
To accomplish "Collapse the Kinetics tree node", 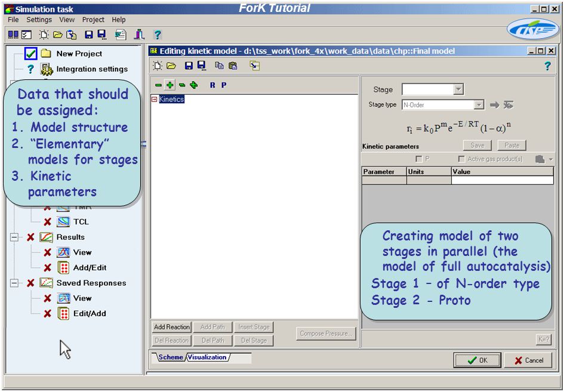I will [x=155, y=99].
